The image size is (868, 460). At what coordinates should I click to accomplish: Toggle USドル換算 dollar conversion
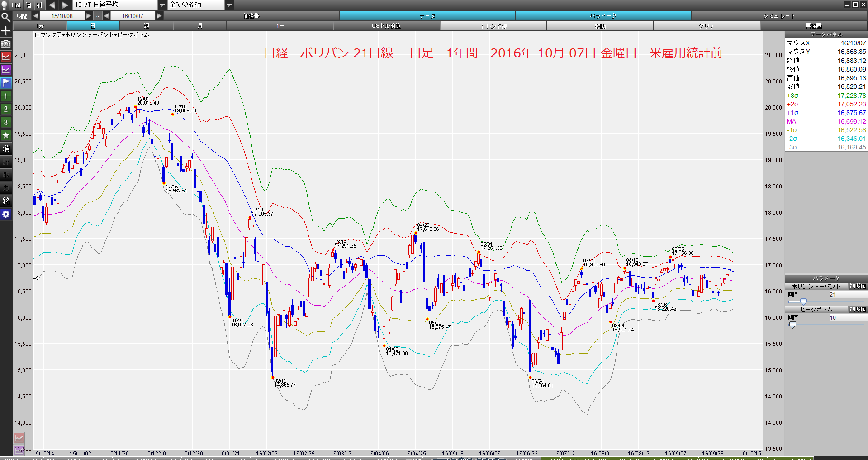(386, 26)
